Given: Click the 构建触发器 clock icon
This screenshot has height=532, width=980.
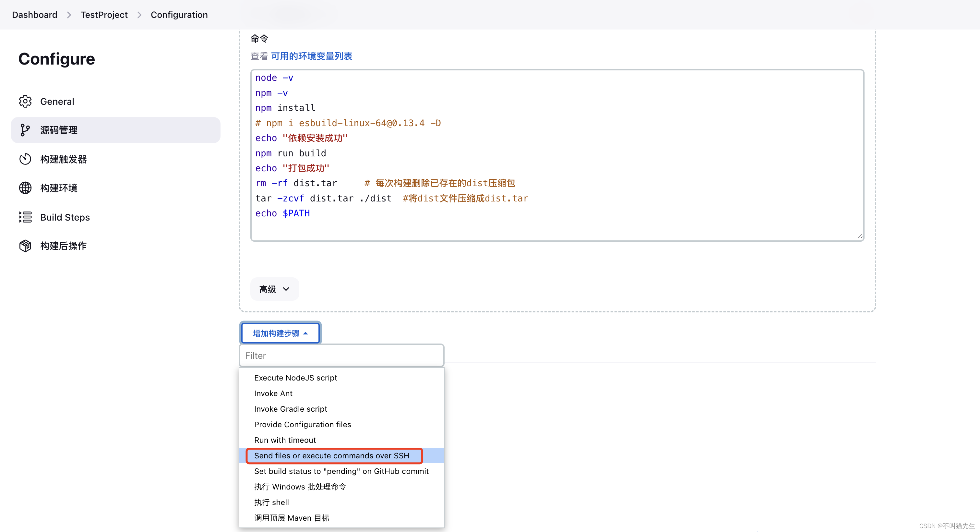Looking at the screenshot, I should (25, 159).
